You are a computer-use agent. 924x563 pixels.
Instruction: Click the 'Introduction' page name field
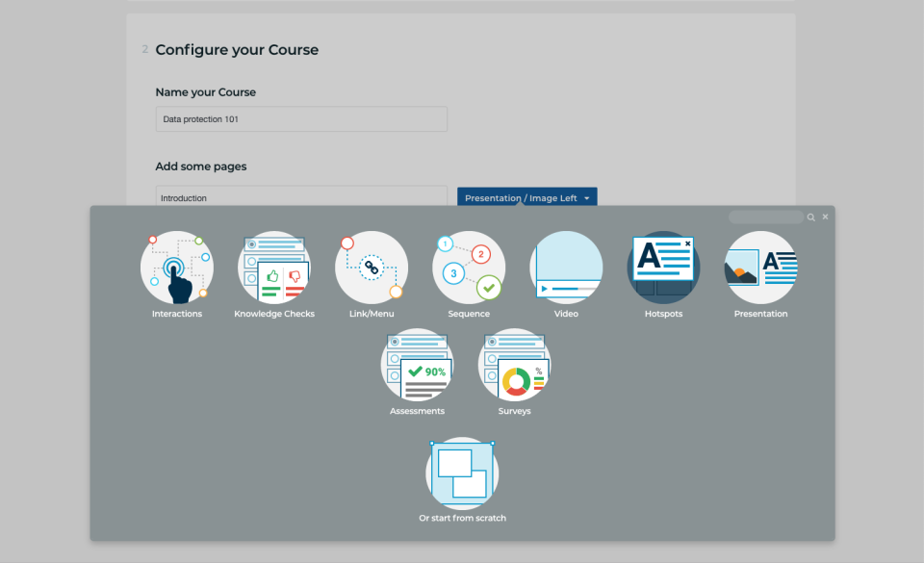pos(301,196)
